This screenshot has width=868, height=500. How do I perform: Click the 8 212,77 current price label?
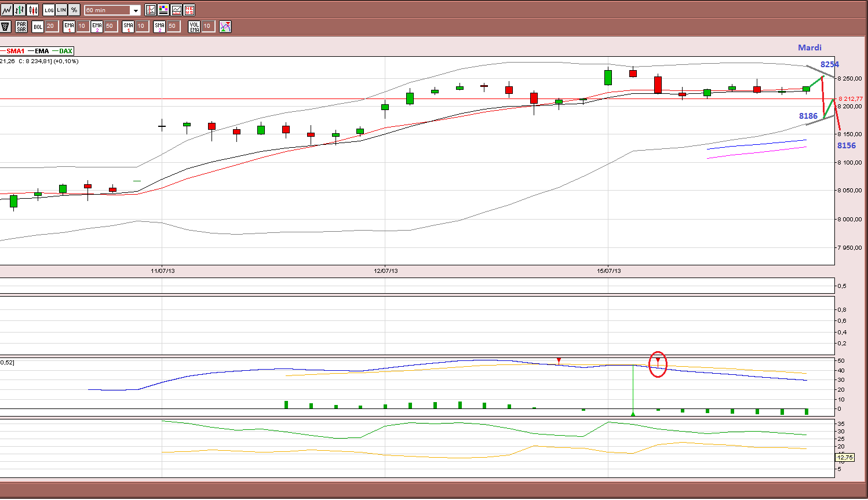tap(850, 99)
